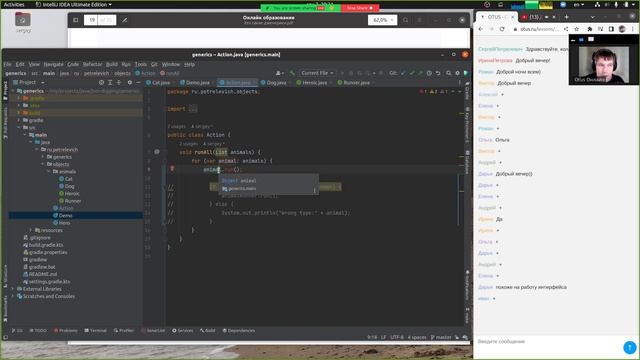
Task: Select the Demo class in project tree
Action: (65, 216)
